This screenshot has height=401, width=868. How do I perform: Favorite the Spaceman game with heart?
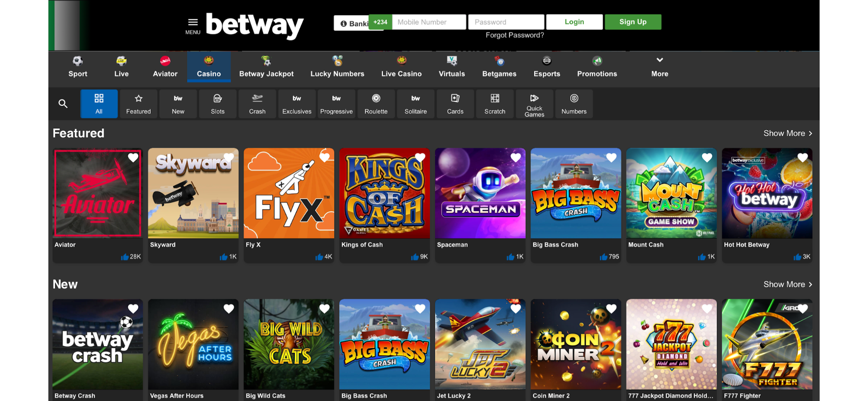(515, 158)
